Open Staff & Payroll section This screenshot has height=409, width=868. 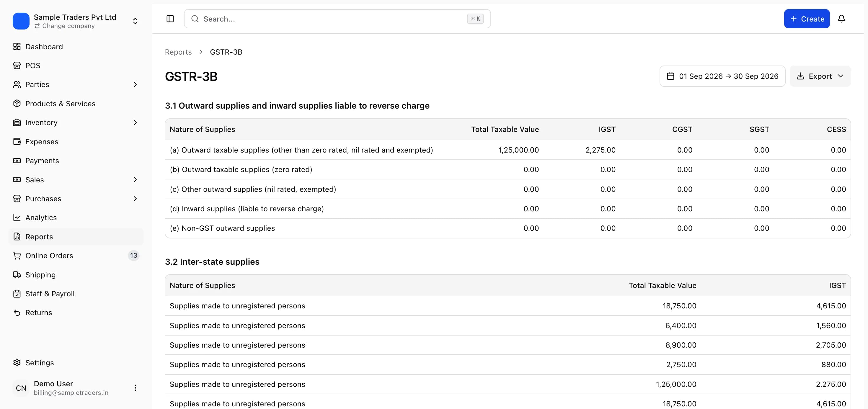pyautogui.click(x=76, y=293)
